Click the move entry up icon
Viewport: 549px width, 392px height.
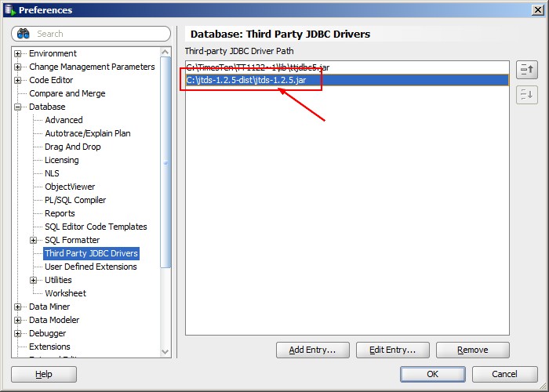(x=526, y=71)
